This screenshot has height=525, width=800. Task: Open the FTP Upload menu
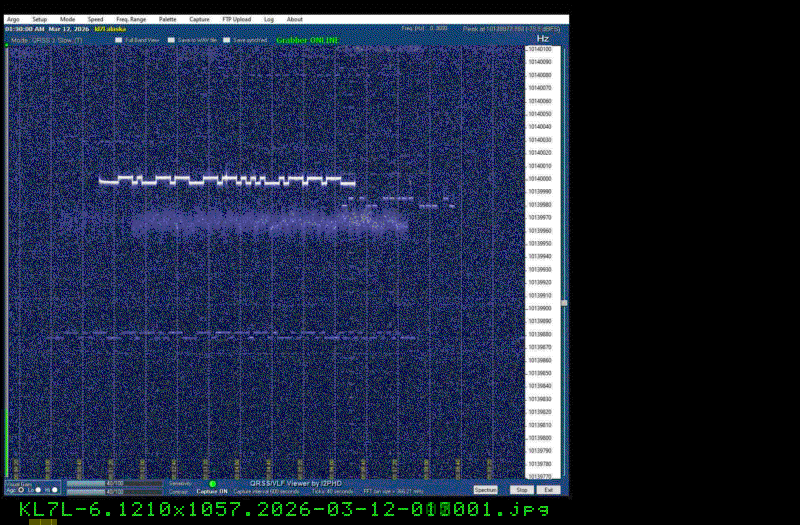[x=236, y=19]
